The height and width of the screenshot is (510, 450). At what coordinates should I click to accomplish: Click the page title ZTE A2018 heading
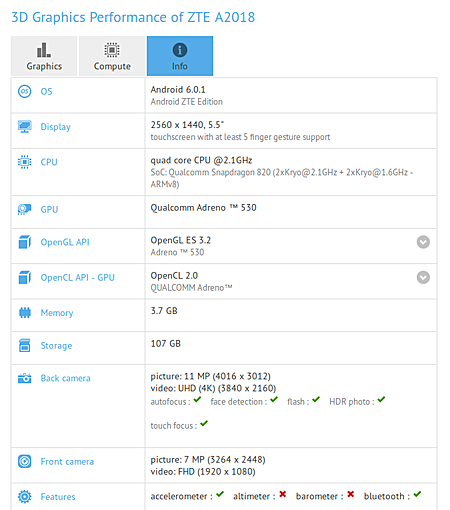(x=133, y=17)
